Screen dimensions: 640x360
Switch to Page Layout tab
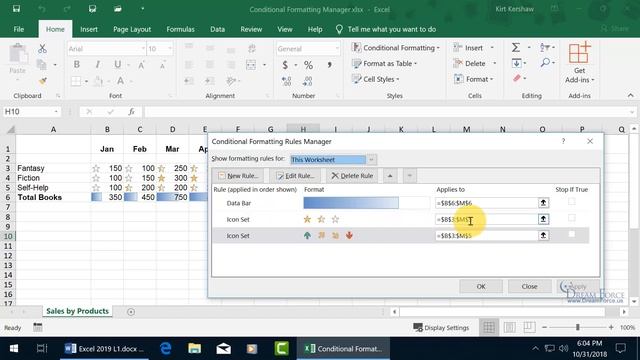(x=132, y=29)
